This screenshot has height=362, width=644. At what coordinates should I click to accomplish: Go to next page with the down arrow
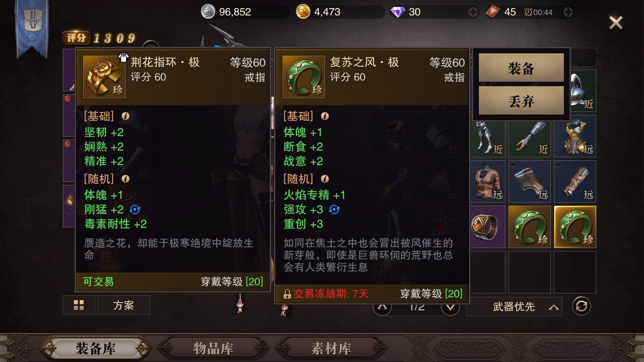[x=450, y=306]
